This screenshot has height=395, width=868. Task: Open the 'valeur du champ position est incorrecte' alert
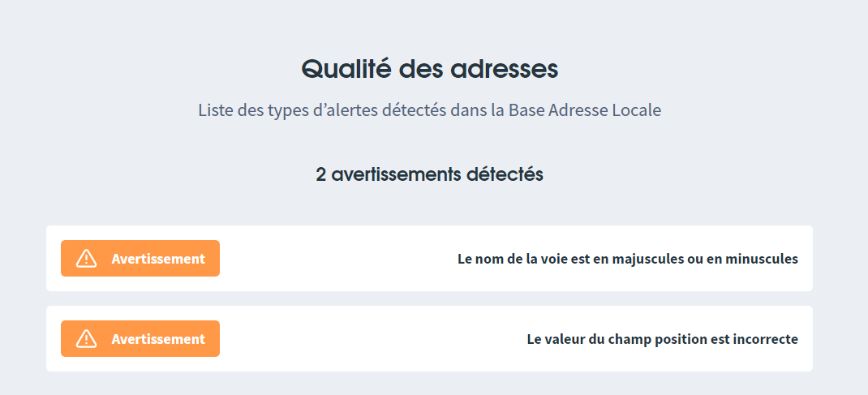[x=663, y=339]
